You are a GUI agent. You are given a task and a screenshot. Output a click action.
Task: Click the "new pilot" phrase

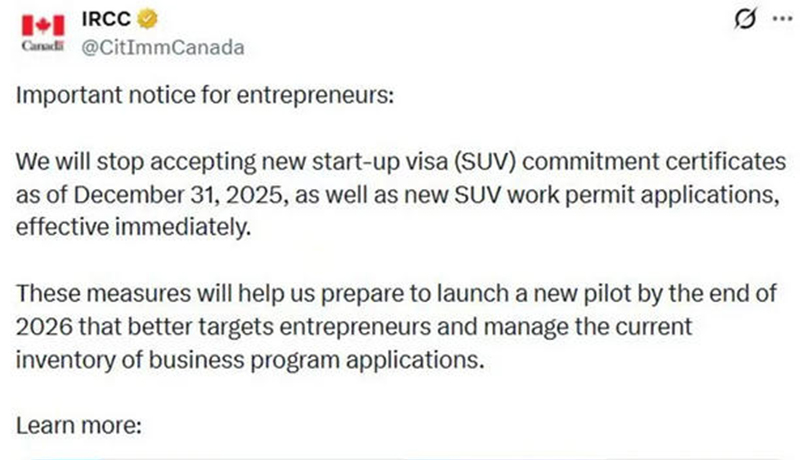click(533, 292)
